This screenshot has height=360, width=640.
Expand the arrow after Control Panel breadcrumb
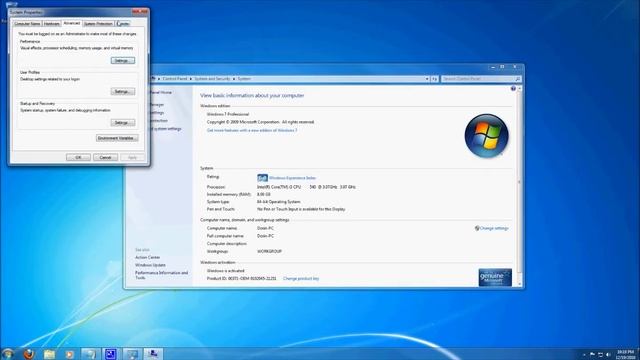tap(191, 79)
